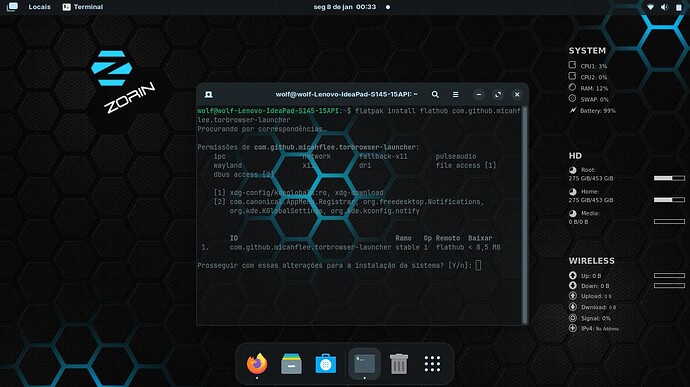This screenshot has height=387, width=690.
Task: Minimize the terminal window
Action: click(479, 94)
